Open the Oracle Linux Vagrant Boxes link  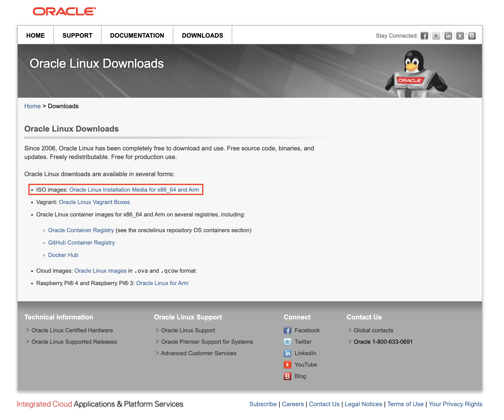tap(94, 202)
